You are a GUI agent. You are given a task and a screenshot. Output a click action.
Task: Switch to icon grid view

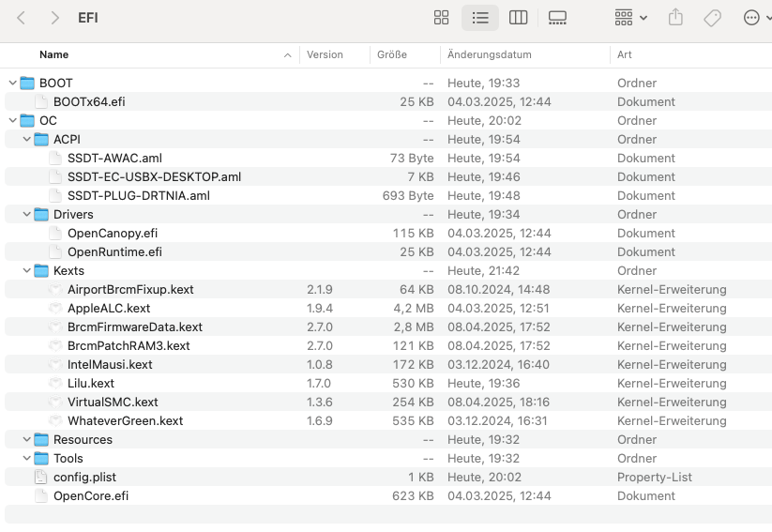point(441,18)
